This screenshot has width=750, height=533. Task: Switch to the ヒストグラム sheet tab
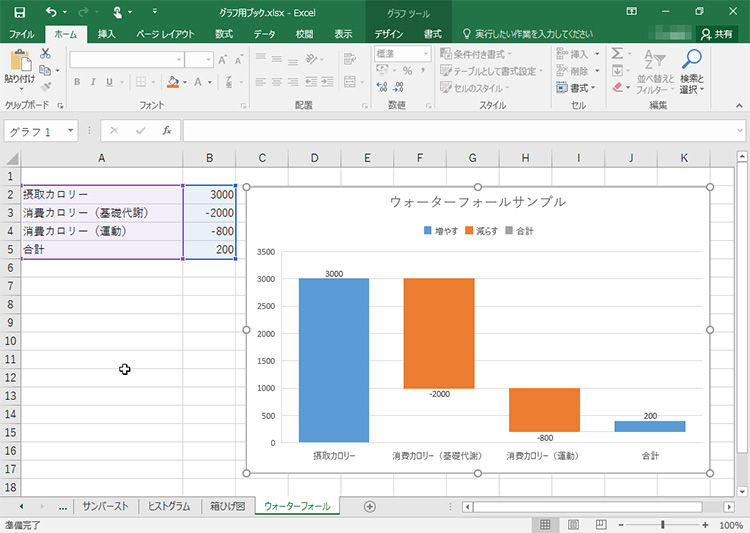[x=168, y=506]
